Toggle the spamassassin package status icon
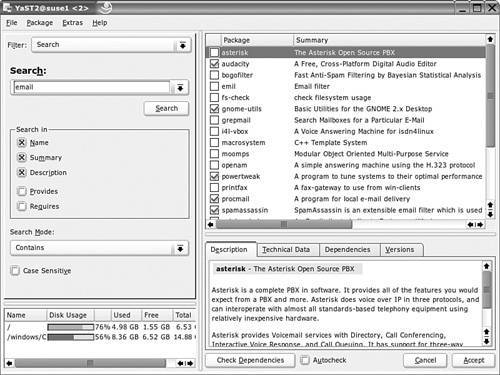Screen dimensions: 500x375 coord(214,210)
